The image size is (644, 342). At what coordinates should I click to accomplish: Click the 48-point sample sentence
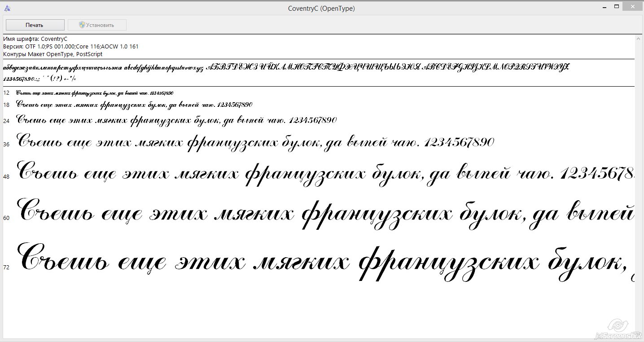(326, 174)
